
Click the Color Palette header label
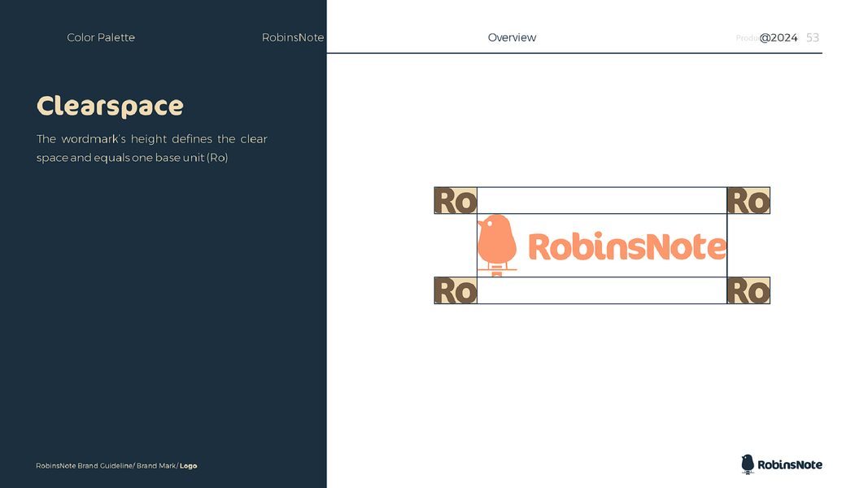101,37
